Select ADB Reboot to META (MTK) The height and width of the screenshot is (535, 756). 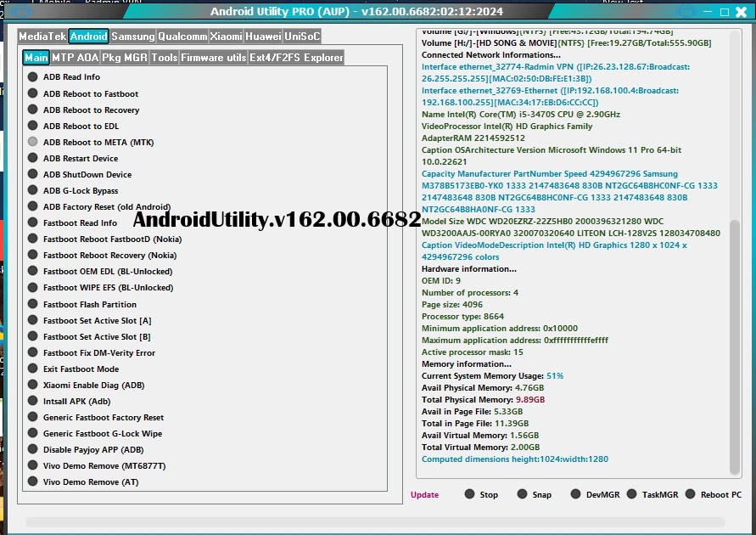pyautogui.click(x=91, y=143)
